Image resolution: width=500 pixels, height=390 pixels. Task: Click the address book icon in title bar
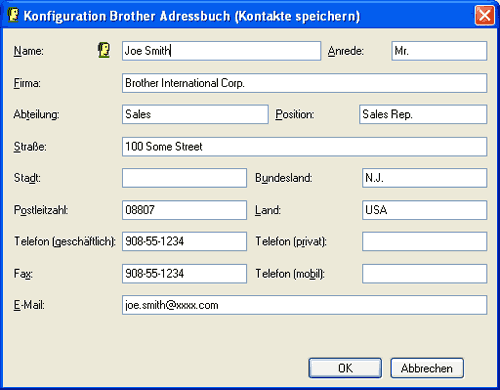click(13, 15)
